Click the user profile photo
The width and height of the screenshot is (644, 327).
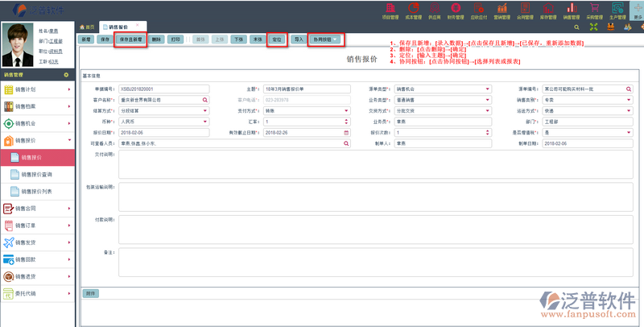[x=18, y=44]
